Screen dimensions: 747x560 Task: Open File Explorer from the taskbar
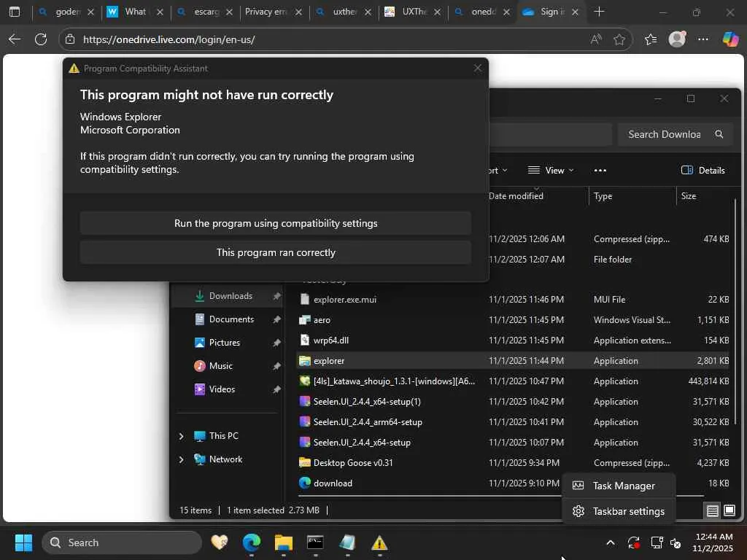click(284, 542)
